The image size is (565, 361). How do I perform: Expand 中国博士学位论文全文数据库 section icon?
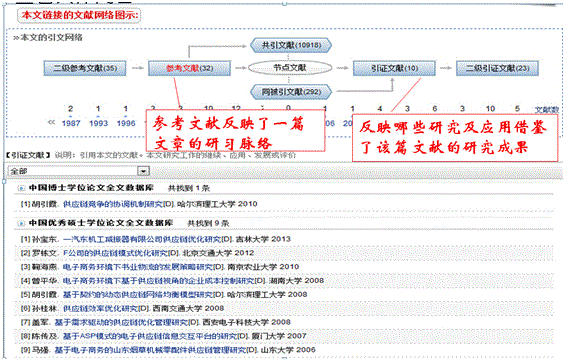point(21,188)
